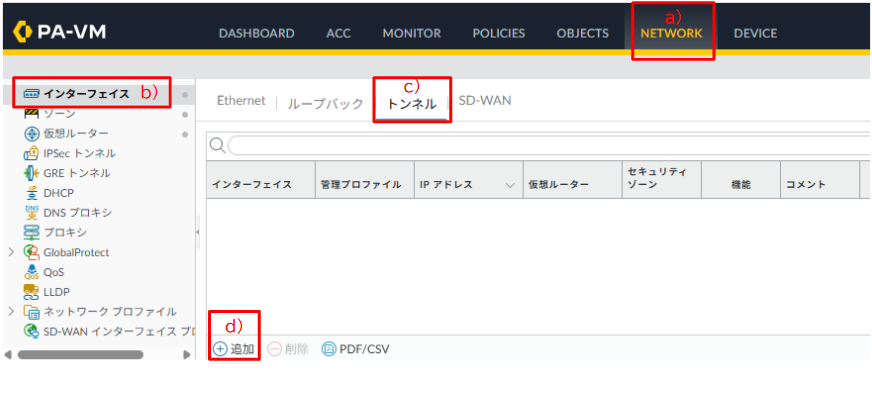Screen dimensions: 872x393
Task: Click the DHCP sidebar icon
Action: click(x=31, y=193)
